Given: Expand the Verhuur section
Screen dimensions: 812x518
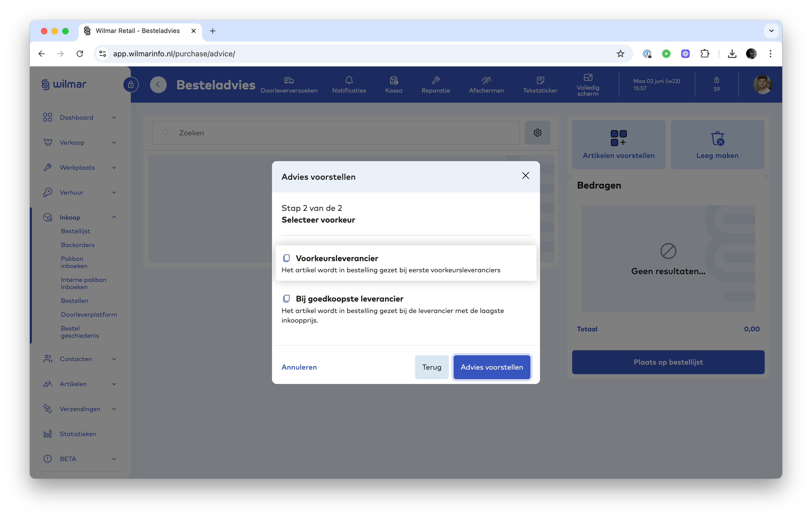Looking at the screenshot, I should pos(79,192).
